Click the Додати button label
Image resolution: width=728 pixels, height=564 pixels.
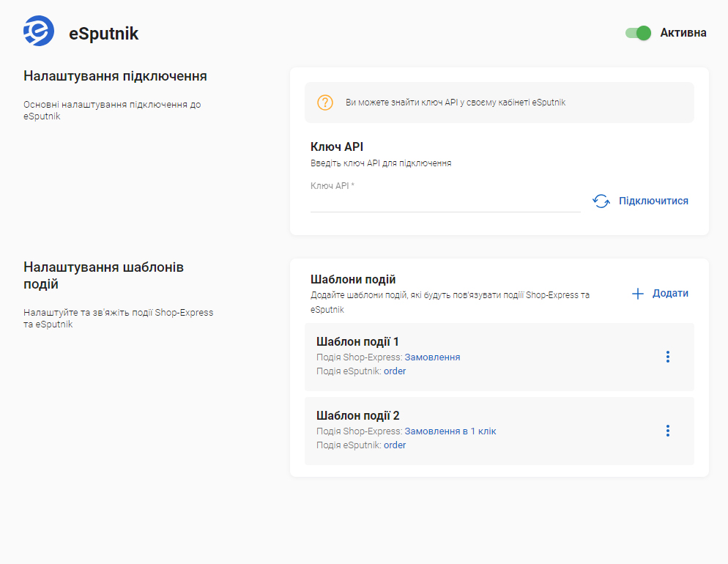(670, 294)
